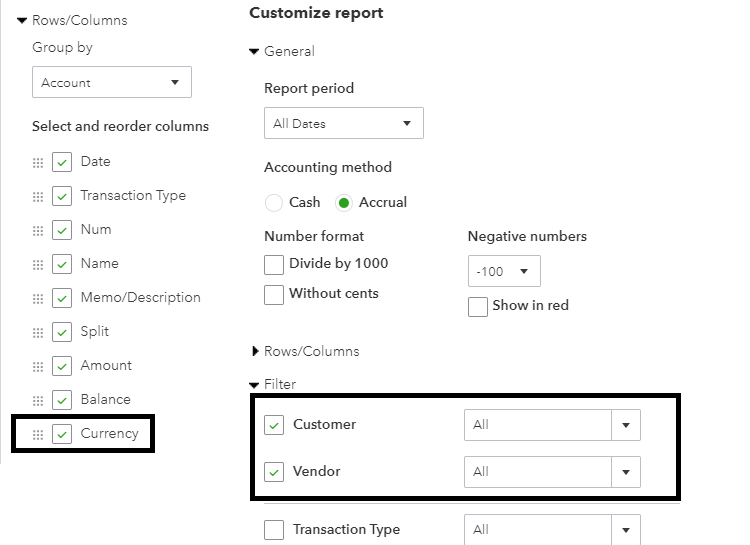Screen dimensions: 750x545
Task: Open the Group by Account dropdown
Action: (x=111, y=83)
